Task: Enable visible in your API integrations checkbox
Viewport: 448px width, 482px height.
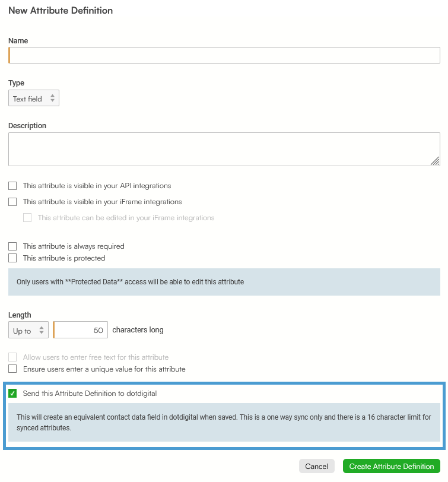Action: click(x=12, y=186)
